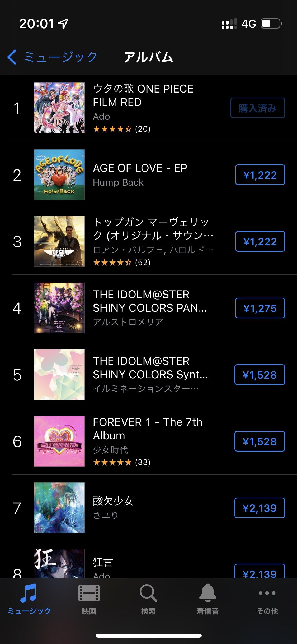
Task: Go back via blue chevron arrow
Action: click(12, 57)
